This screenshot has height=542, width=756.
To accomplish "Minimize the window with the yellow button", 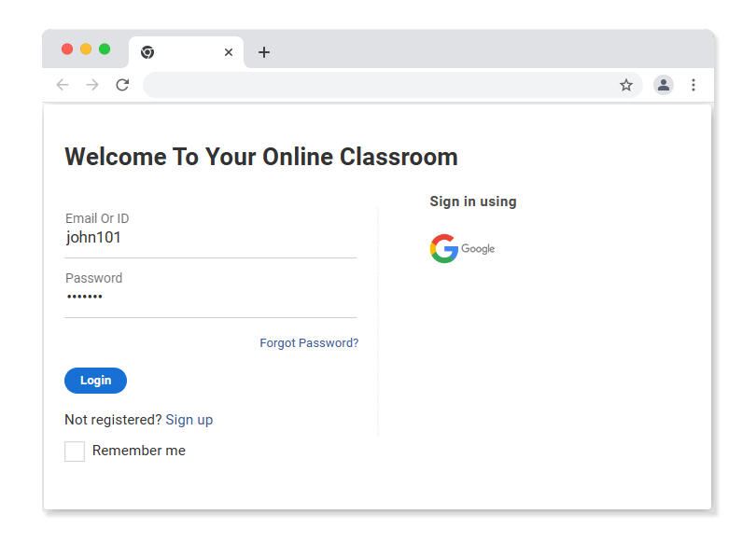I will [x=86, y=49].
